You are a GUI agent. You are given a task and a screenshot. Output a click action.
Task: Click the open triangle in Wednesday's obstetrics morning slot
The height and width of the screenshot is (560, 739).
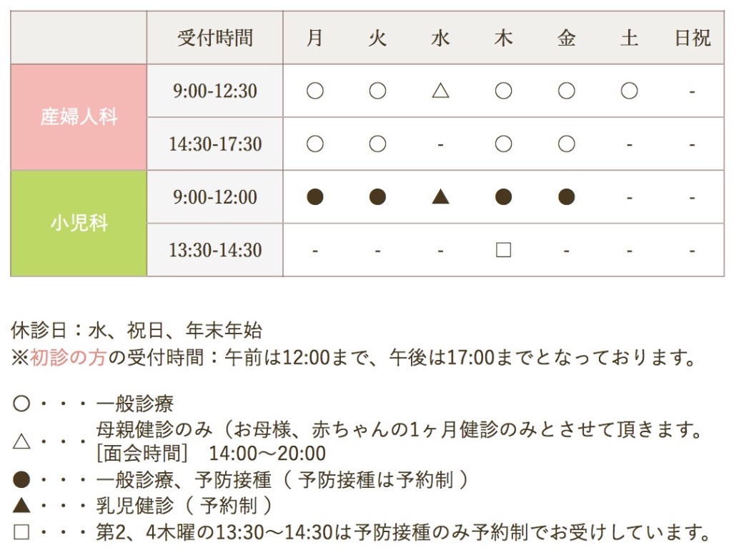440,91
